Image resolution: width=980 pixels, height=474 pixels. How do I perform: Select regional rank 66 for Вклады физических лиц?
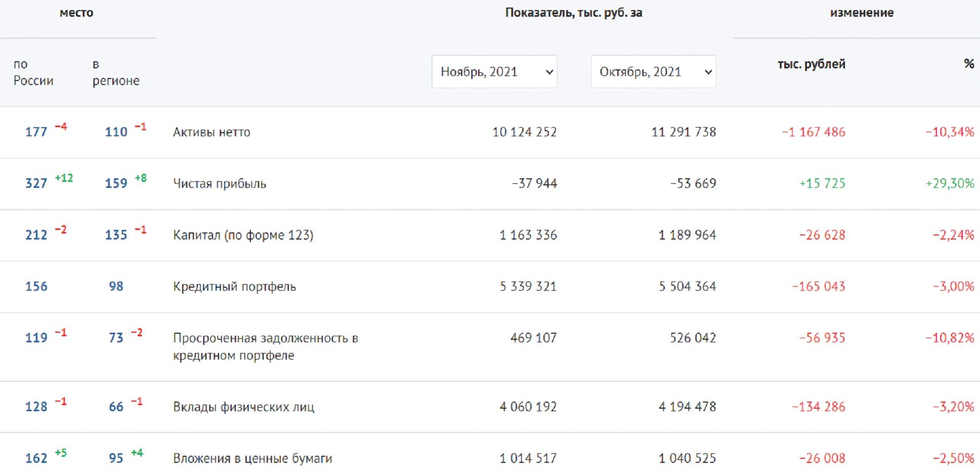(116, 407)
